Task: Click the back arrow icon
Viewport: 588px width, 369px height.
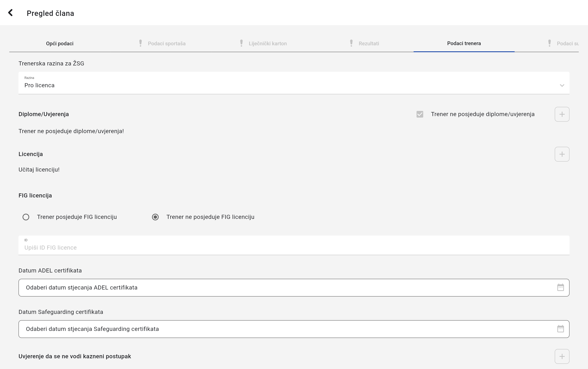Action: 10,13
